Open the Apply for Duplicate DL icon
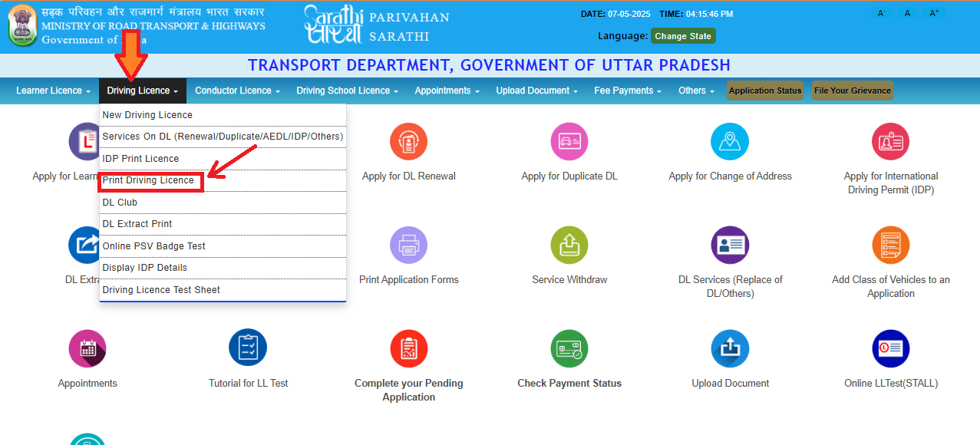The width and height of the screenshot is (980, 445). coord(569,142)
